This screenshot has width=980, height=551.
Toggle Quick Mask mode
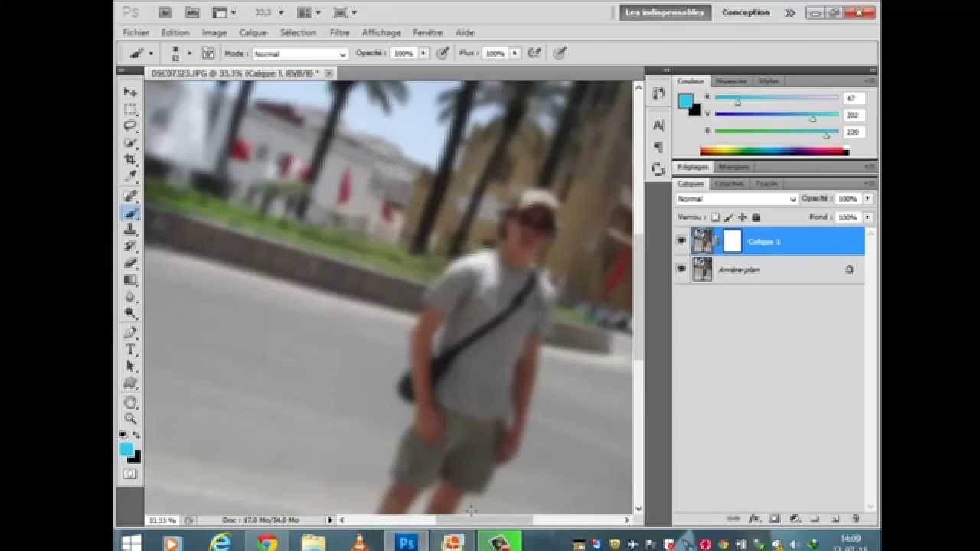(x=129, y=474)
